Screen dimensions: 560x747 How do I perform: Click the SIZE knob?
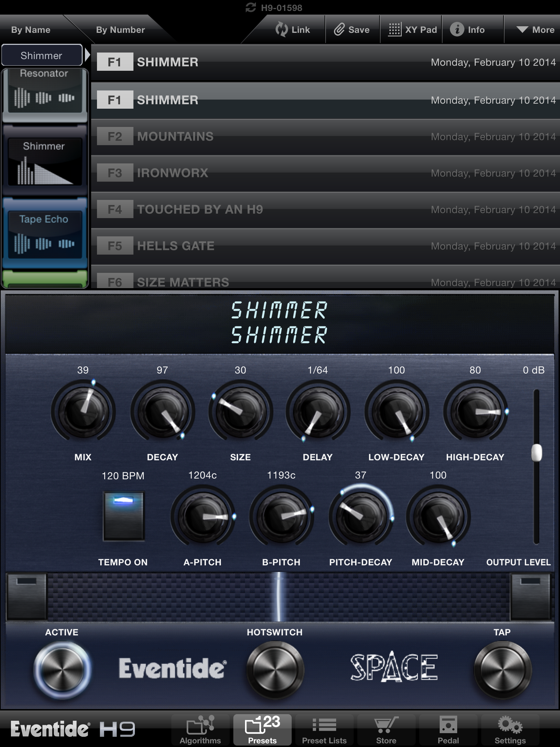point(241,411)
